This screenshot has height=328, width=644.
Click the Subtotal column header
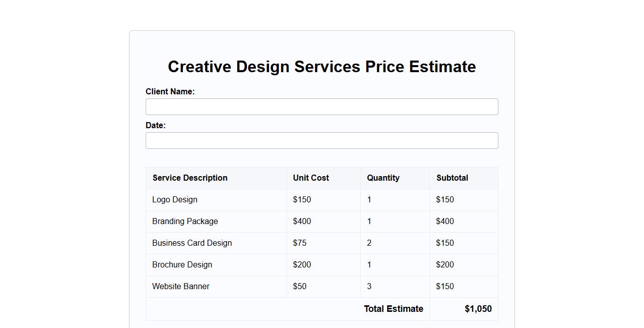click(452, 178)
